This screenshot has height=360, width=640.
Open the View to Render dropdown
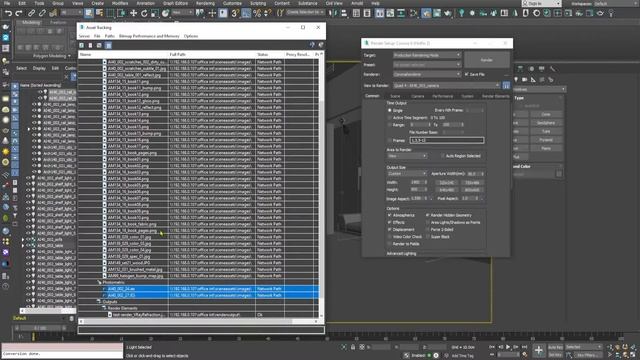coord(447,85)
